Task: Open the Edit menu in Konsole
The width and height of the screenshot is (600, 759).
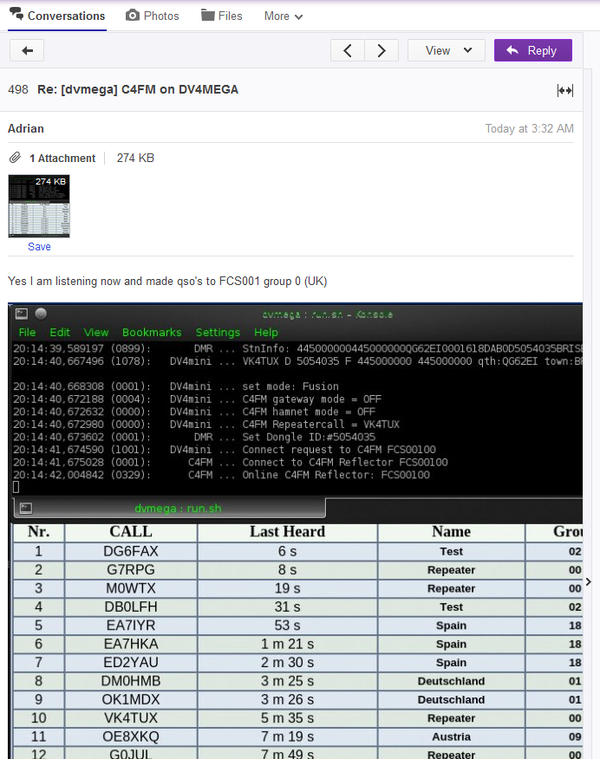Action: tap(60, 332)
